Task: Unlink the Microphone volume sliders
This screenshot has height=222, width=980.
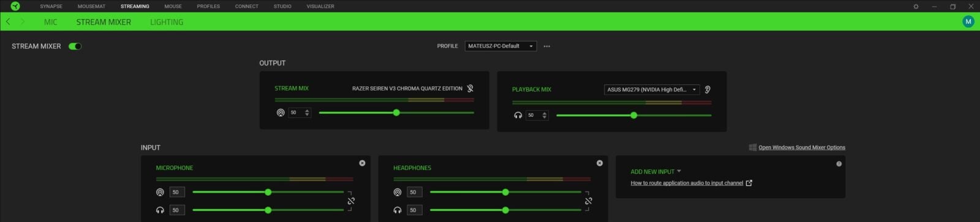Action: coord(351,201)
